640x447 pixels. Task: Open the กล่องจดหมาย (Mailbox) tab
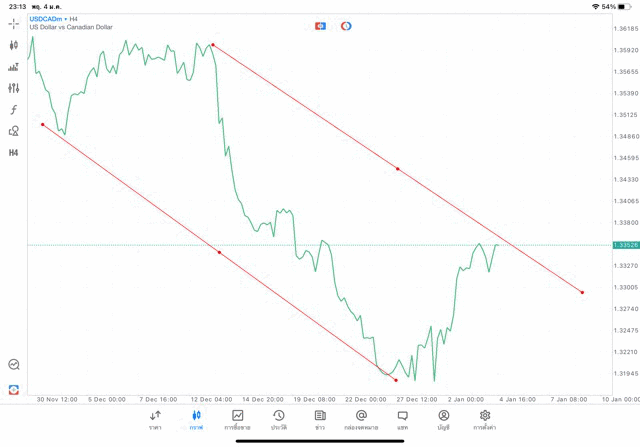click(x=361, y=419)
